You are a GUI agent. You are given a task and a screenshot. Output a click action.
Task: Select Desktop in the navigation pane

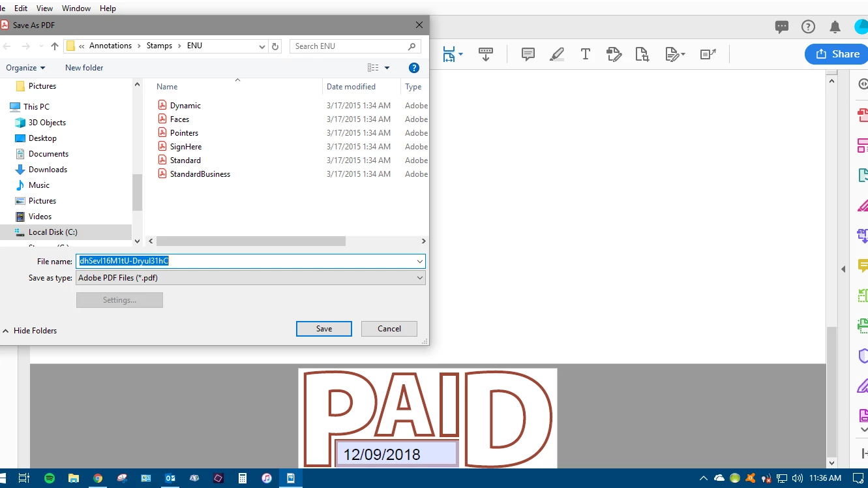click(x=42, y=138)
